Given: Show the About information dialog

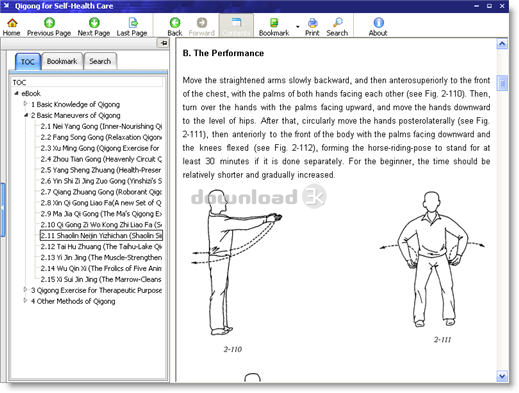Looking at the screenshot, I should pos(378,27).
